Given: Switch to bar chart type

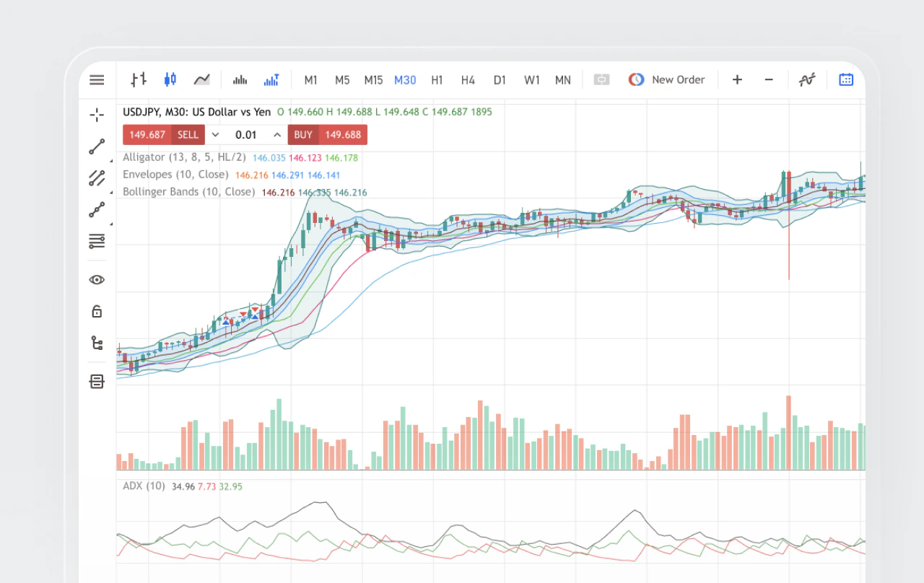Looking at the screenshot, I should 139,79.
